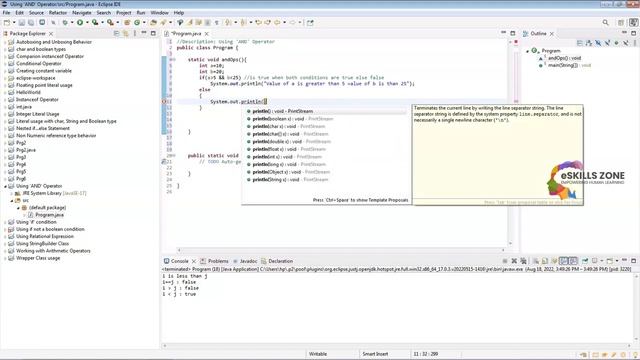Open the Debug button dropdown arrow
Image resolution: width=640 pixels, height=360 pixels.
tap(72, 23)
